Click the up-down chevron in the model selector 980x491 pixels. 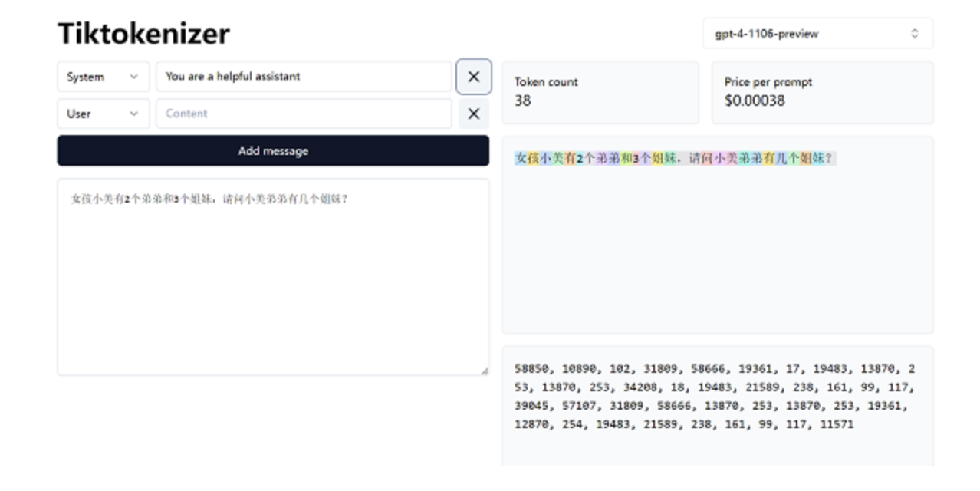pos(914,34)
